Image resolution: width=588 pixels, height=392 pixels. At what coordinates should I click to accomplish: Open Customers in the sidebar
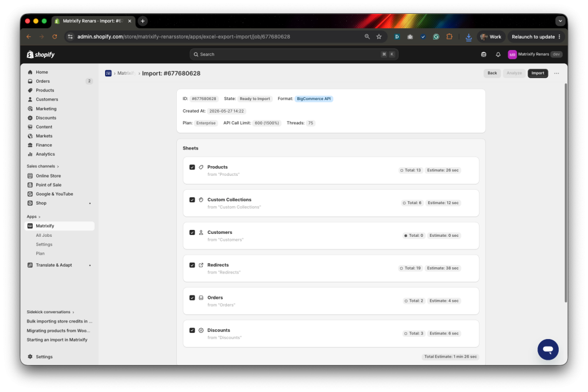[60, 99]
